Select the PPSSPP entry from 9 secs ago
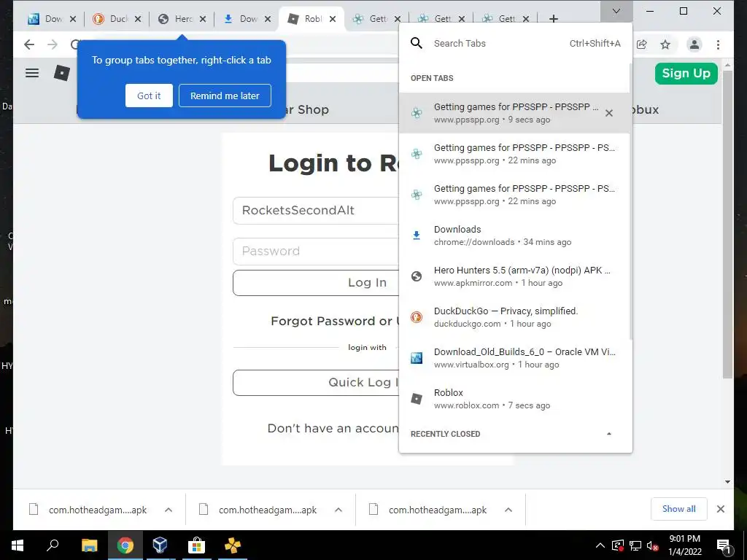The image size is (747, 560). (514, 113)
